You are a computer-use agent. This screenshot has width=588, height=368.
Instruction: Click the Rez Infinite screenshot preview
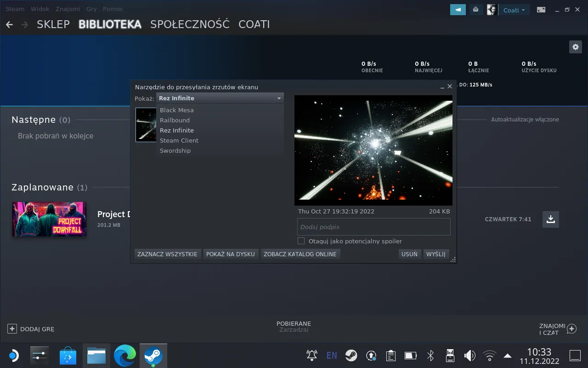tap(373, 150)
